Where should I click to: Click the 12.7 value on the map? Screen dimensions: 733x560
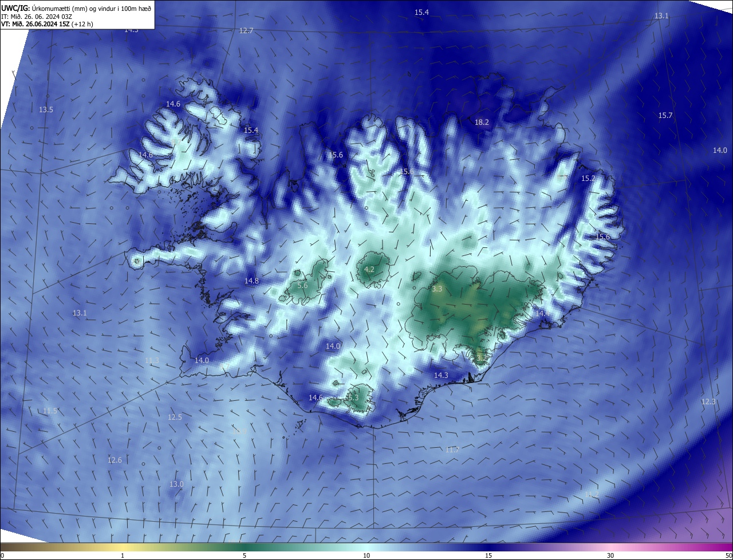pyautogui.click(x=246, y=30)
